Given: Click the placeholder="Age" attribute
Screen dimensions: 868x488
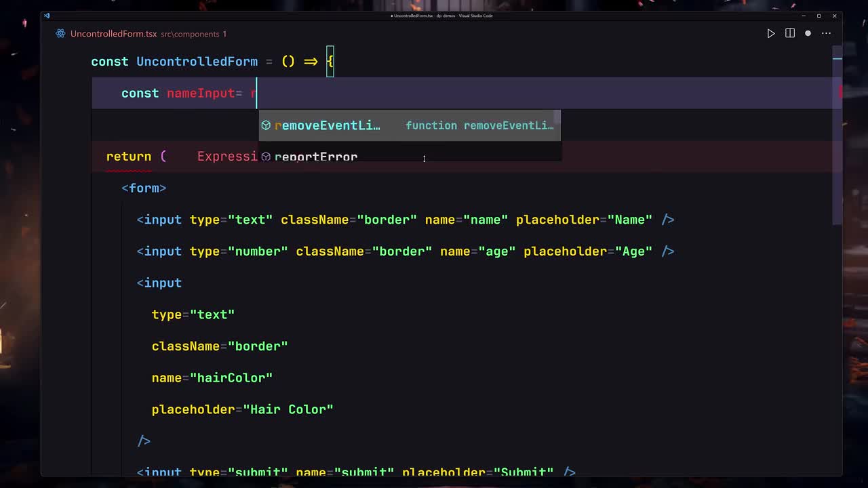Looking at the screenshot, I should [x=588, y=251].
